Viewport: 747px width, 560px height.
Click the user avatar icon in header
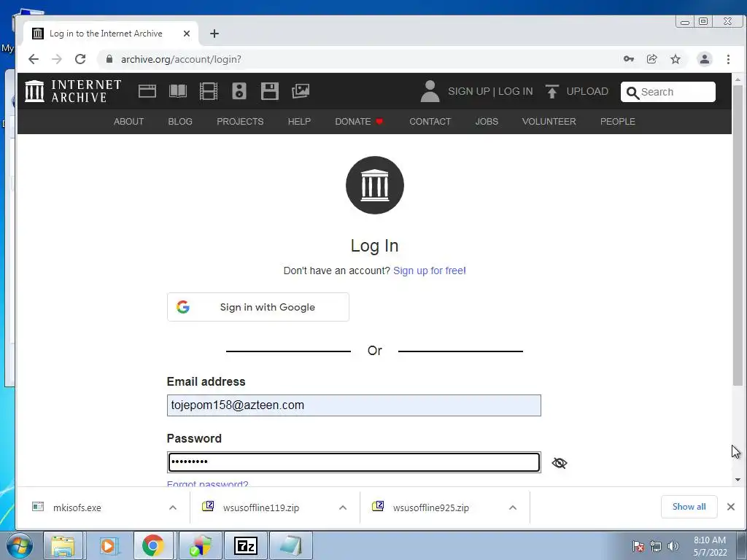coord(430,91)
